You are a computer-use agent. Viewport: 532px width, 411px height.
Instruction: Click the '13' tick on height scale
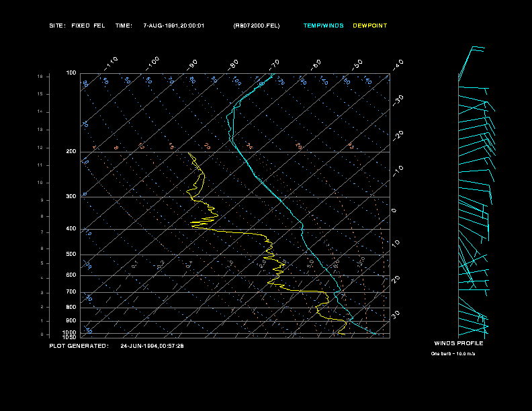point(40,130)
